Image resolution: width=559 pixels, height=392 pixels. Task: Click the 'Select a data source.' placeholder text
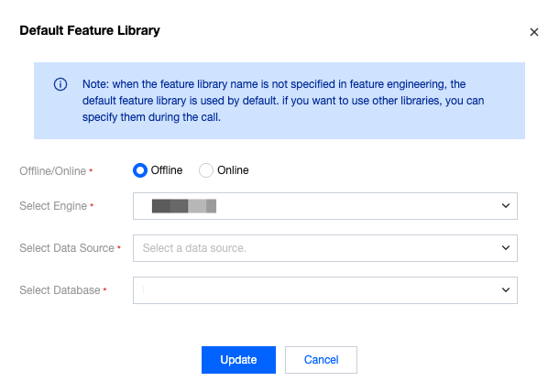coord(194,248)
